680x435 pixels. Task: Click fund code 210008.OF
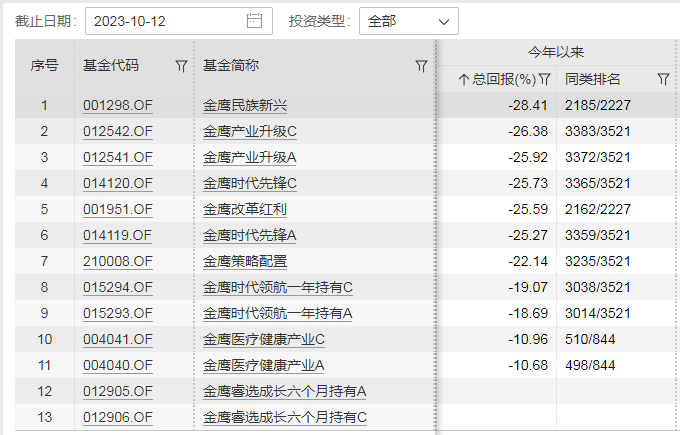[x=117, y=261]
